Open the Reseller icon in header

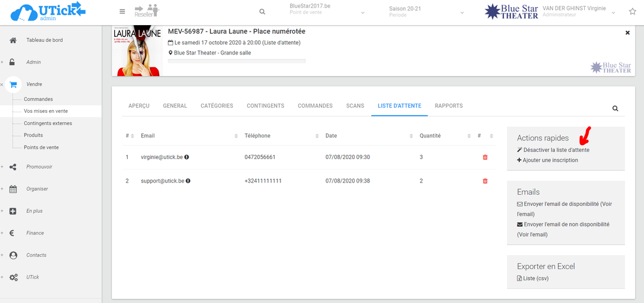tap(146, 11)
